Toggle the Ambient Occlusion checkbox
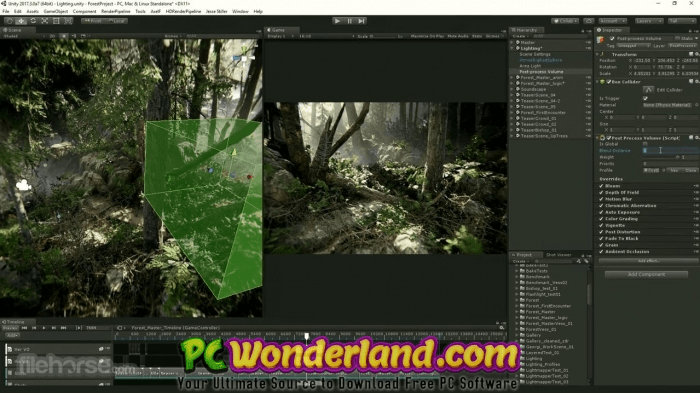 (x=601, y=252)
